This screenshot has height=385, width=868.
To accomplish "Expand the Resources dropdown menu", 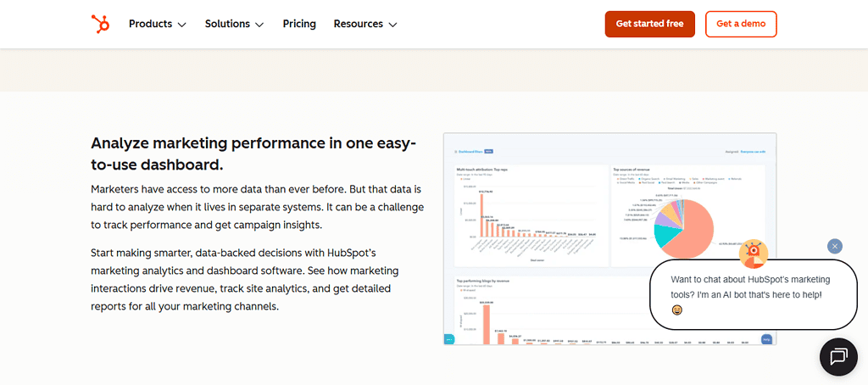I will coord(364,24).
